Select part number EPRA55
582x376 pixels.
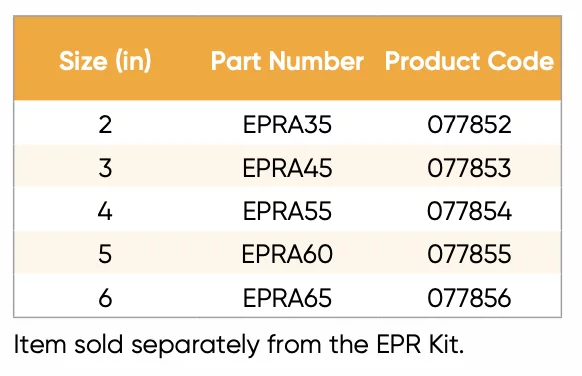(x=287, y=211)
